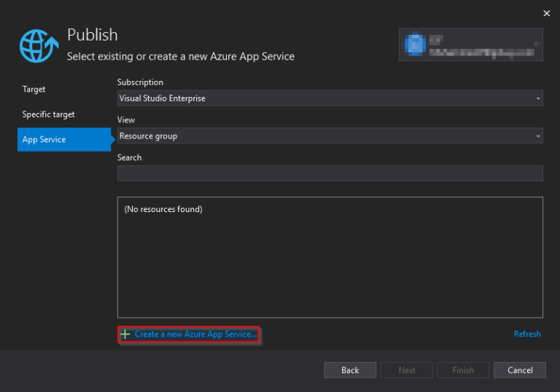Expand the View Resource group dropdown
Image resolution: width=560 pixels, height=392 pixels.
tap(330, 136)
